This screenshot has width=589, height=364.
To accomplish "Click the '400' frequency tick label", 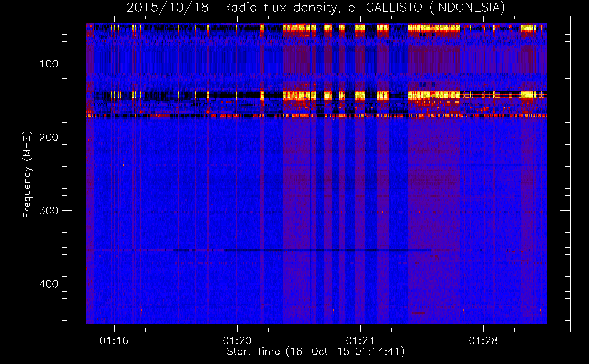I will coord(49,284).
